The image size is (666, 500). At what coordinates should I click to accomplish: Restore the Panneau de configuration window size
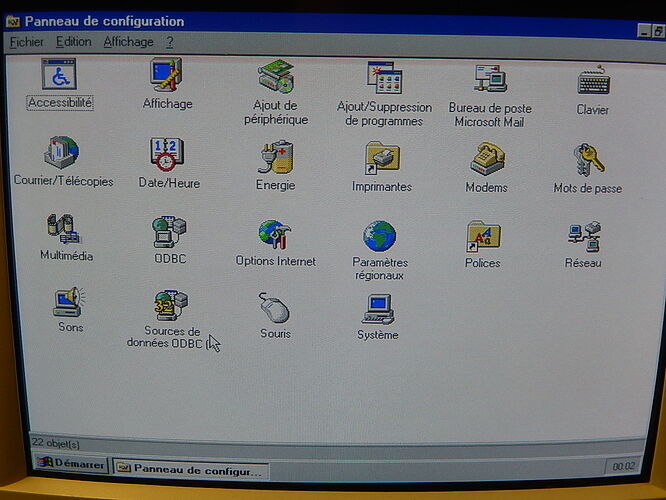[x=658, y=31]
